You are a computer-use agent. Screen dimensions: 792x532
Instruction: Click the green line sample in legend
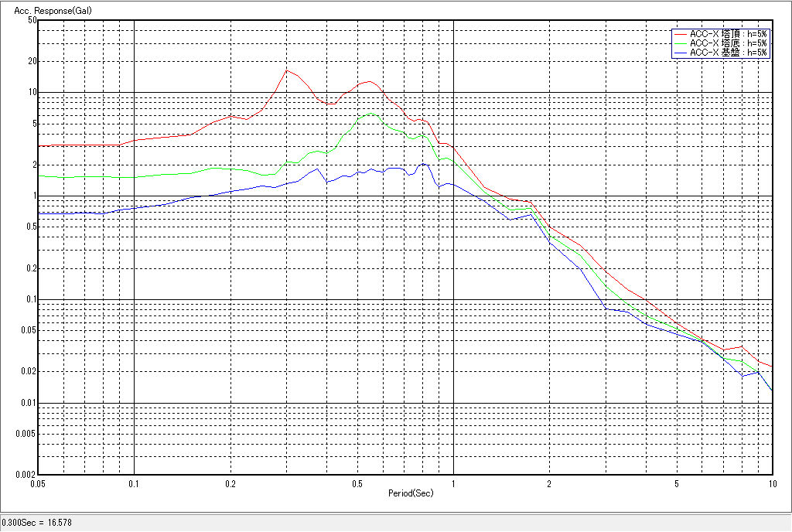click(x=680, y=43)
